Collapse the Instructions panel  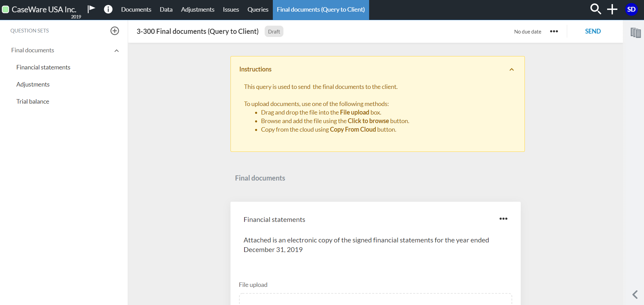click(512, 69)
